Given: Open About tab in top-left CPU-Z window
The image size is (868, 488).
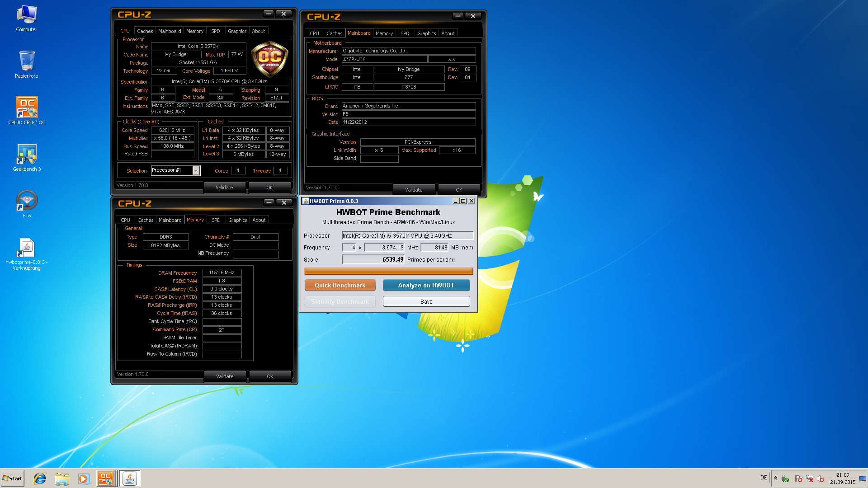Looking at the screenshot, I should 259,31.
